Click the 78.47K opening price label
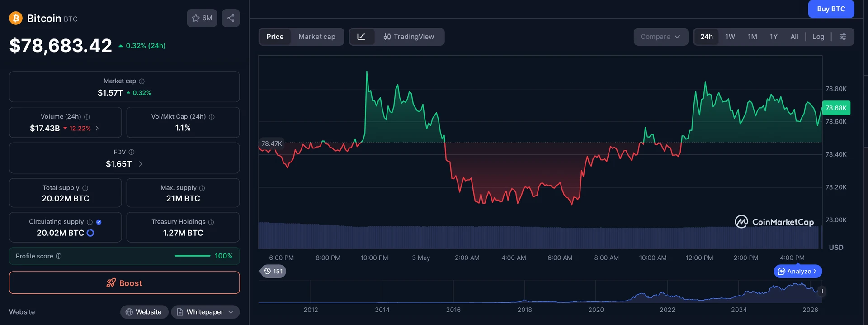868x325 pixels. [272, 143]
